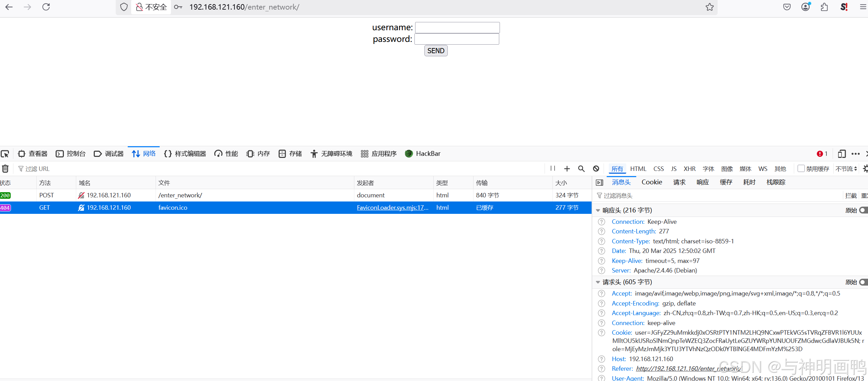Screen dimensions: 868x381
Task: Open the 不节流 throttling dropdown
Action: [846, 169]
